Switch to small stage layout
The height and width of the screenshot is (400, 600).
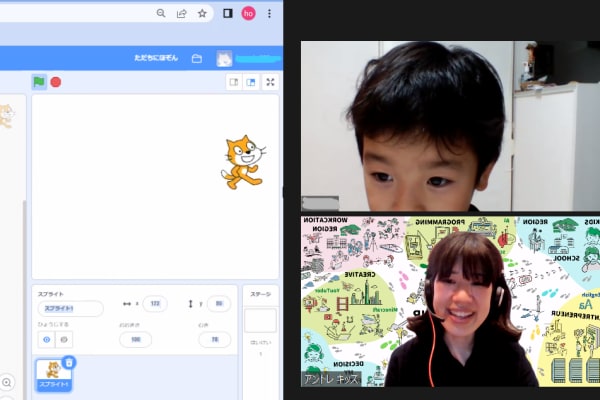click(233, 82)
